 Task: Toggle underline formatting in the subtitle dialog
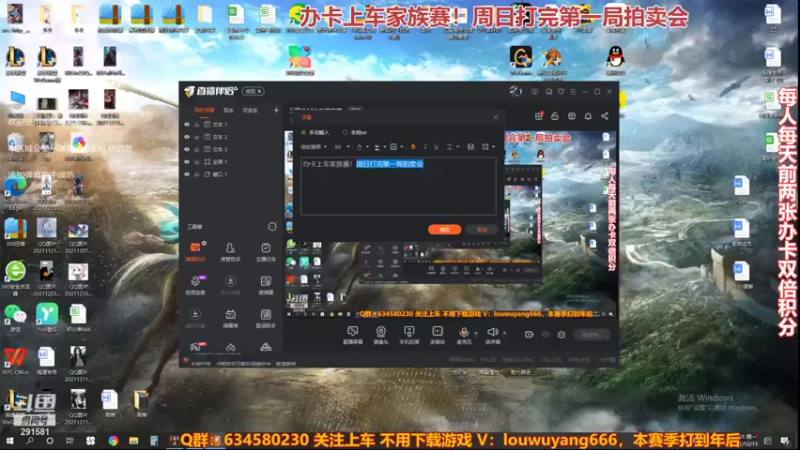tap(436, 147)
